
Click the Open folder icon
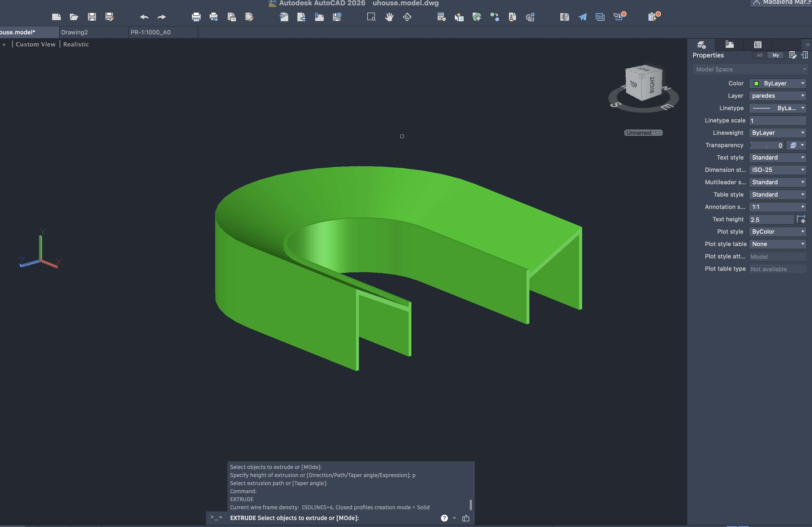pyautogui.click(x=74, y=17)
